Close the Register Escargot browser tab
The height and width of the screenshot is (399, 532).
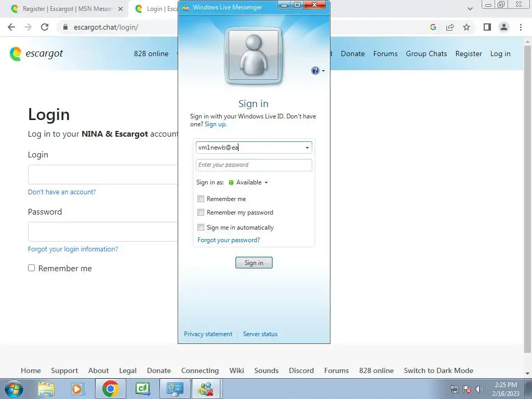(121, 9)
